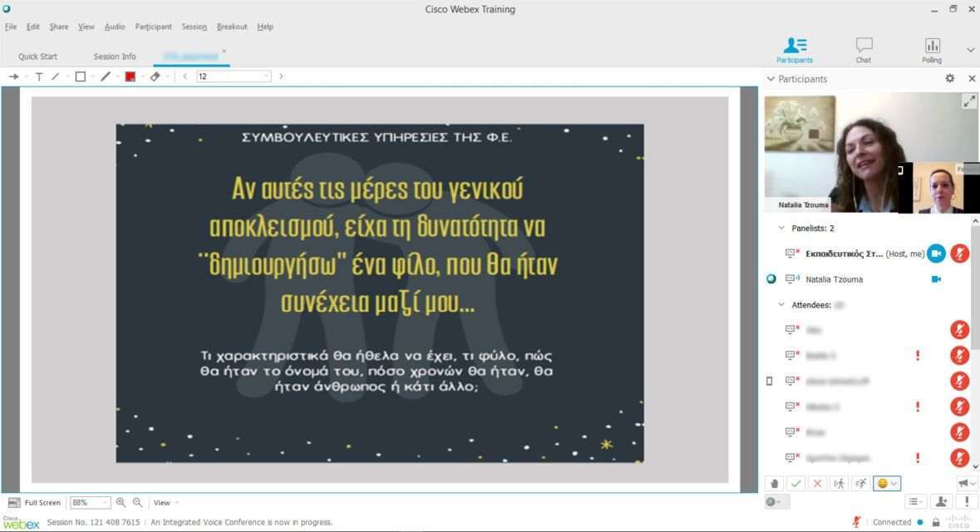
Task: Expand more panels chevron near Polling
Action: point(970,50)
